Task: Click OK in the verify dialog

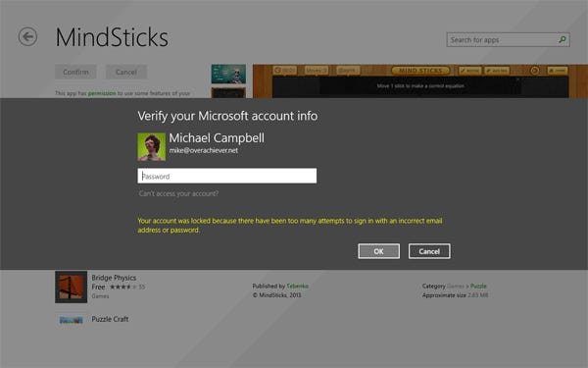Action: coord(378,251)
